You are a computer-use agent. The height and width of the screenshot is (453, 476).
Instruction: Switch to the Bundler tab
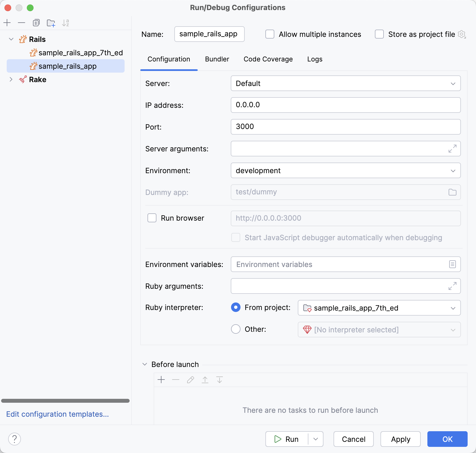click(x=217, y=59)
